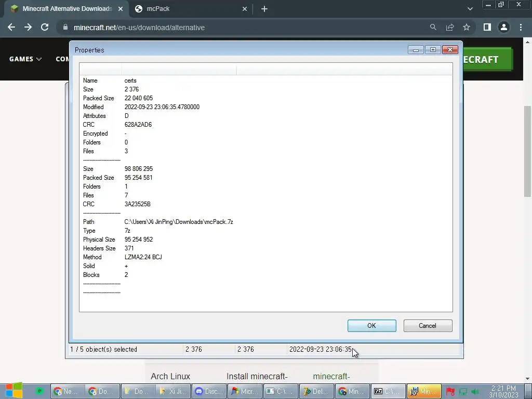Click the 'Install minecraft-' text on page
The image size is (532, 399).
[x=257, y=376]
